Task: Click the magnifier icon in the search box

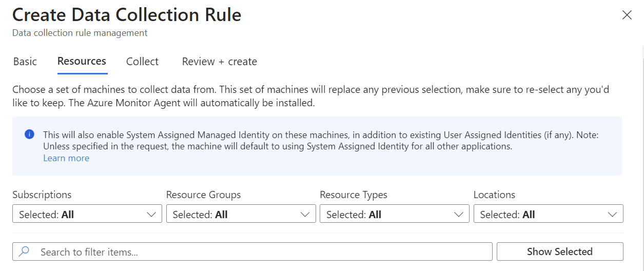Action: click(x=24, y=251)
